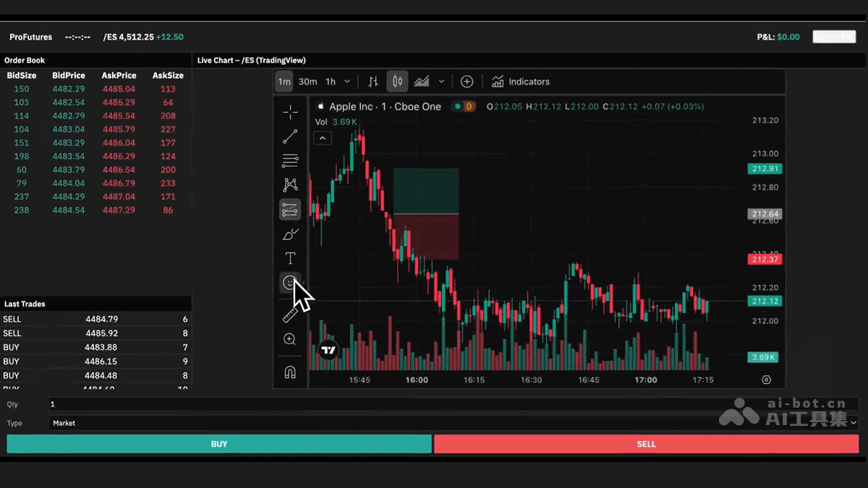Image resolution: width=868 pixels, height=488 pixels.
Task: Click the green long position zone
Action: (x=426, y=191)
